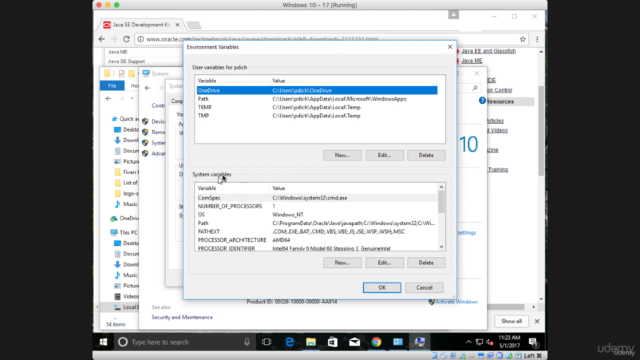Select This PC in the File Explorer sidebar
This screenshot has width=640, height=360.
click(x=124, y=232)
